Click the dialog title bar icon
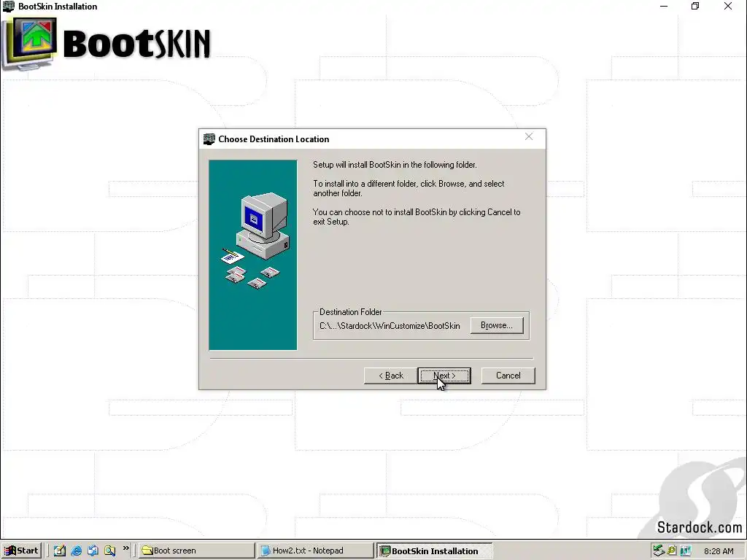The width and height of the screenshot is (747, 560). pyautogui.click(x=209, y=139)
